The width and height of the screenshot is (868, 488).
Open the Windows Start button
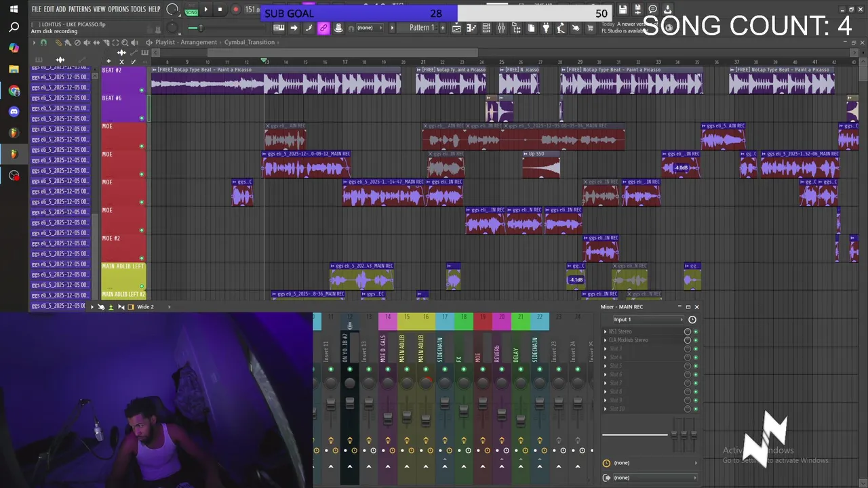tap(14, 9)
